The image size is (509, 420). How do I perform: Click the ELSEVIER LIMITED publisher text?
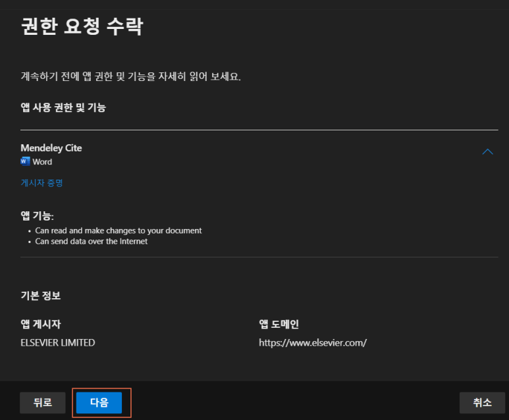(58, 343)
